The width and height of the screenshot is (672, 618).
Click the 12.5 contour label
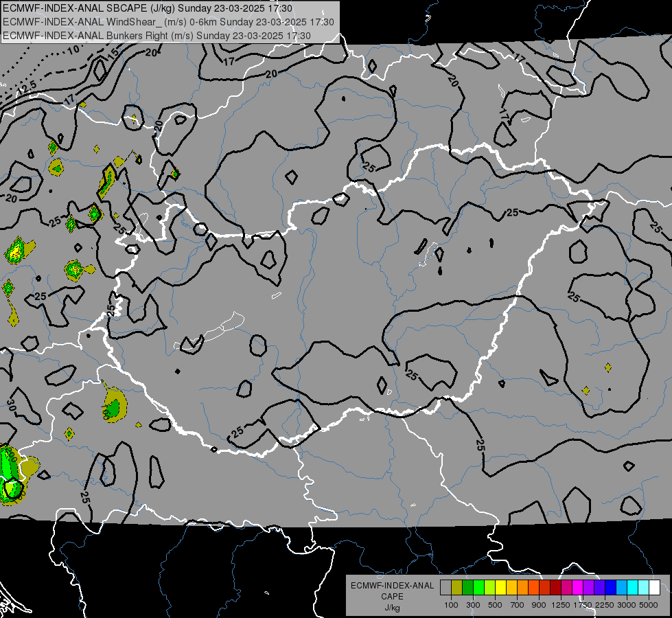click(27, 88)
